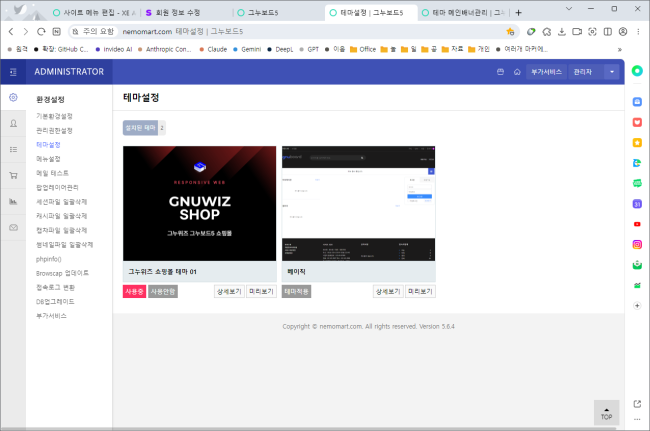This screenshot has height=431, width=650.
Task: Click GNUWIZ SHOP theme thumbnail
Action: [x=199, y=203]
